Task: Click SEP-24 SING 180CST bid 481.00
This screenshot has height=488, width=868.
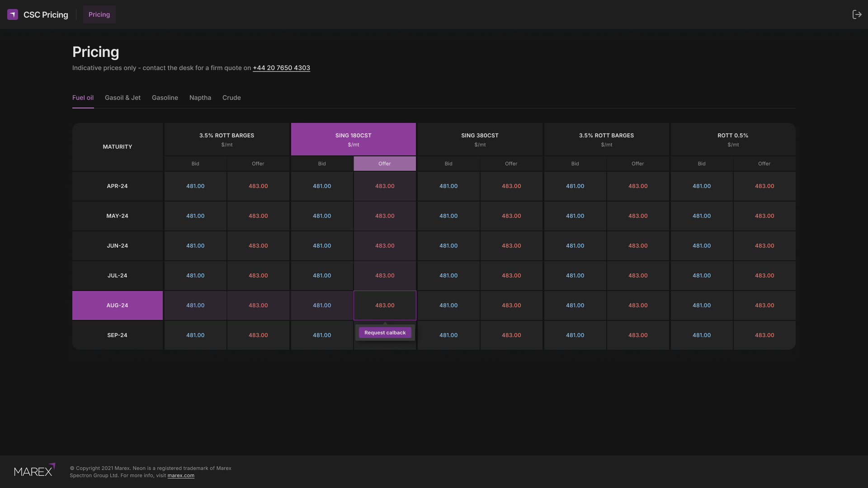Action: click(322, 335)
